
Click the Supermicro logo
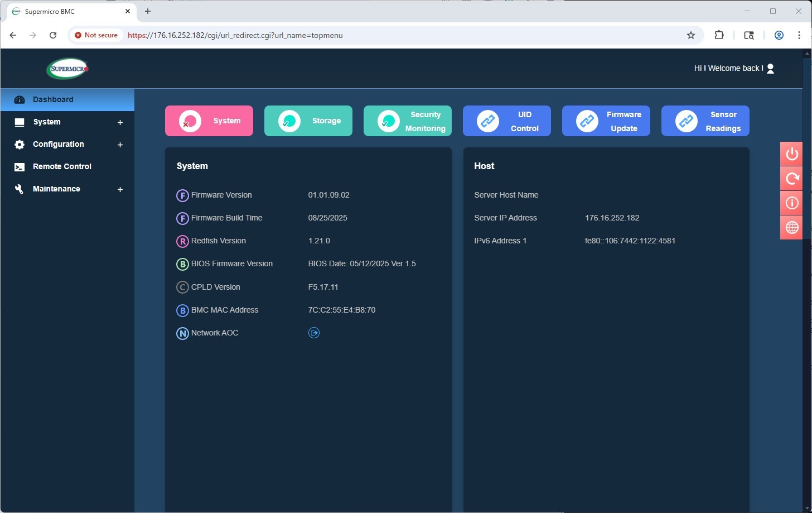click(67, 69)
